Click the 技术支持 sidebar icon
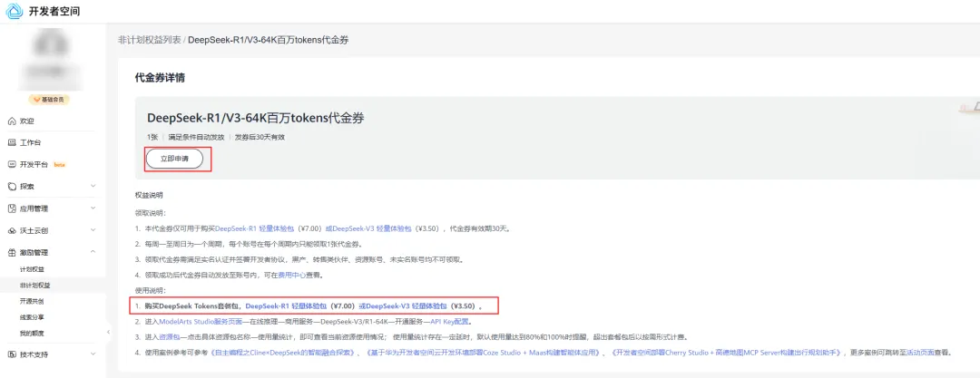 point(11,354)
